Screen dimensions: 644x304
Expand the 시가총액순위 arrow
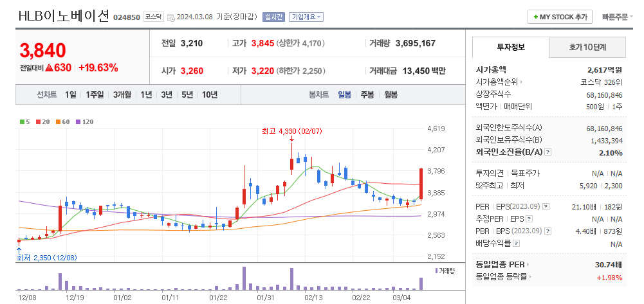(521, 82)
